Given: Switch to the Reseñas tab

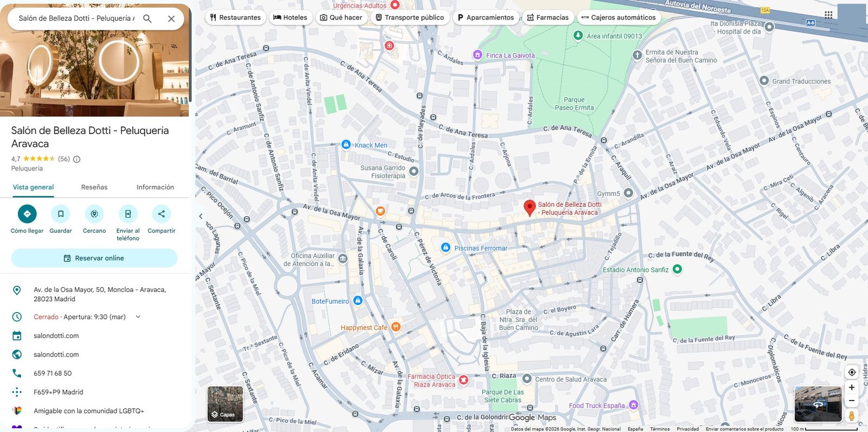Looking at the screenshot, I should [94, 187].
